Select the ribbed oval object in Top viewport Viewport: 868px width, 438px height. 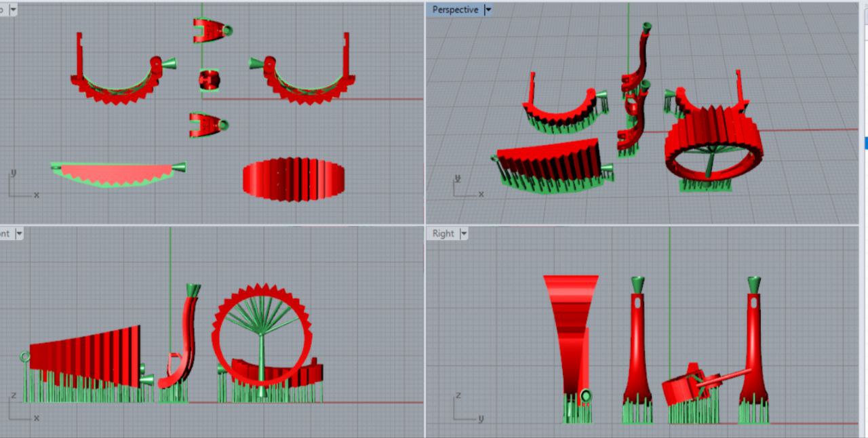[x=292, y=179]
